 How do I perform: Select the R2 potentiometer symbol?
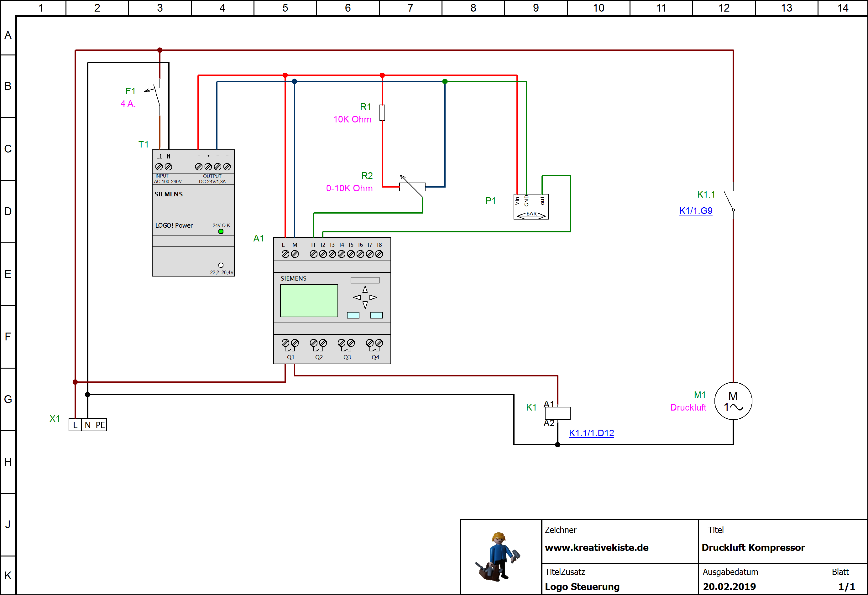coord(412,186)
